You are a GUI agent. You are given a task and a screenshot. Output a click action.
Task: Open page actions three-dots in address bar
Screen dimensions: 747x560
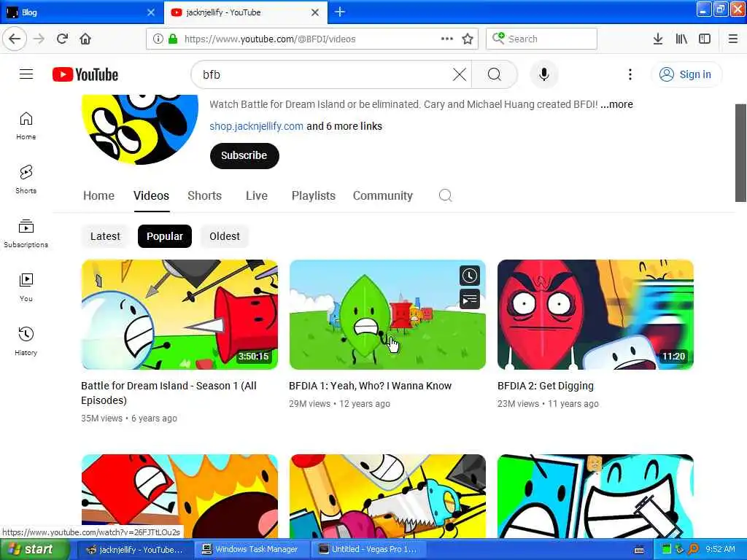point(447,39)
